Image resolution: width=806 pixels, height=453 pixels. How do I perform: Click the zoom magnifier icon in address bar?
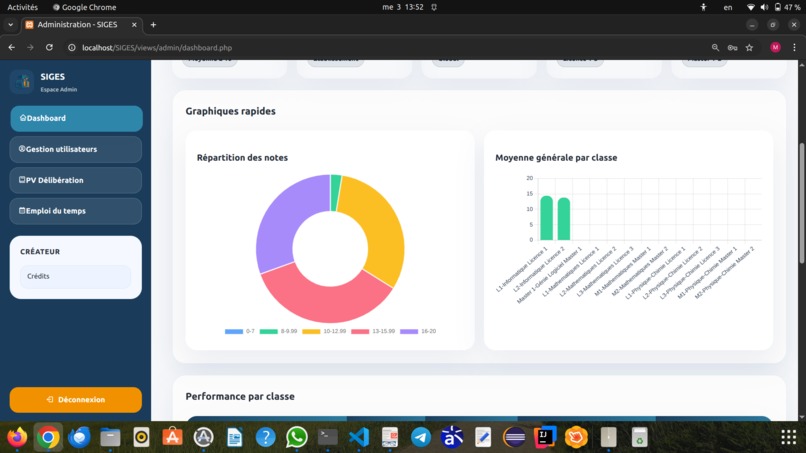[715, 47]
